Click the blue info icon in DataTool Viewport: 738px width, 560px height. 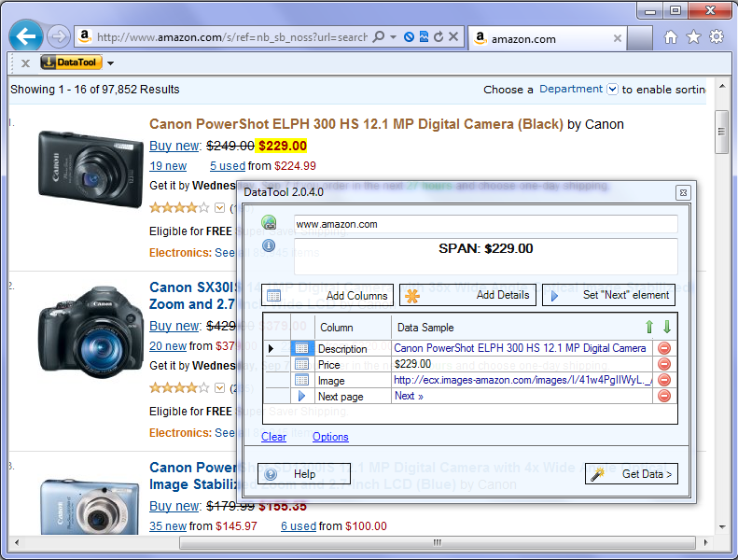[269, 245]
